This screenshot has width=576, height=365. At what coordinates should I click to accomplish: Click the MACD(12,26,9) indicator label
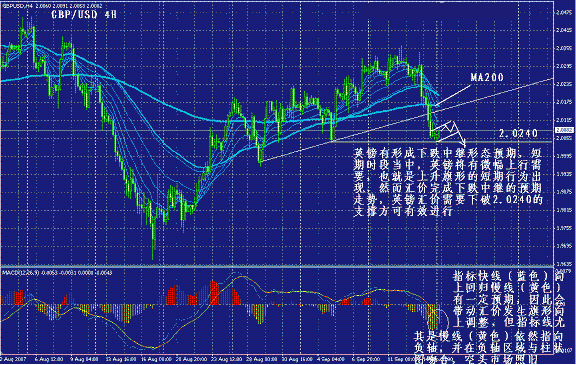tap(57, 273)
